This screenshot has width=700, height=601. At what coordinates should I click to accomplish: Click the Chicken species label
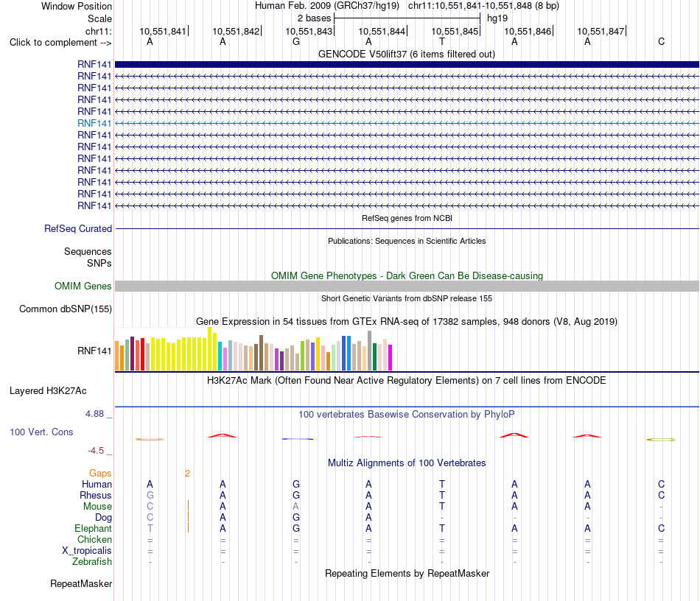coord(94,539)
